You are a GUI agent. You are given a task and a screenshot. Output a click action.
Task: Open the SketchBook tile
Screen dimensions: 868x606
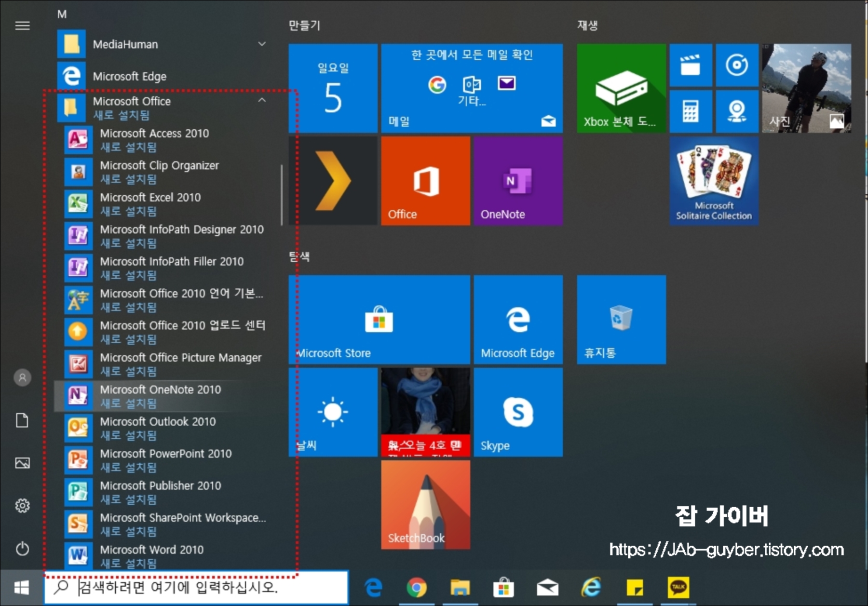[x=425, y=505]
